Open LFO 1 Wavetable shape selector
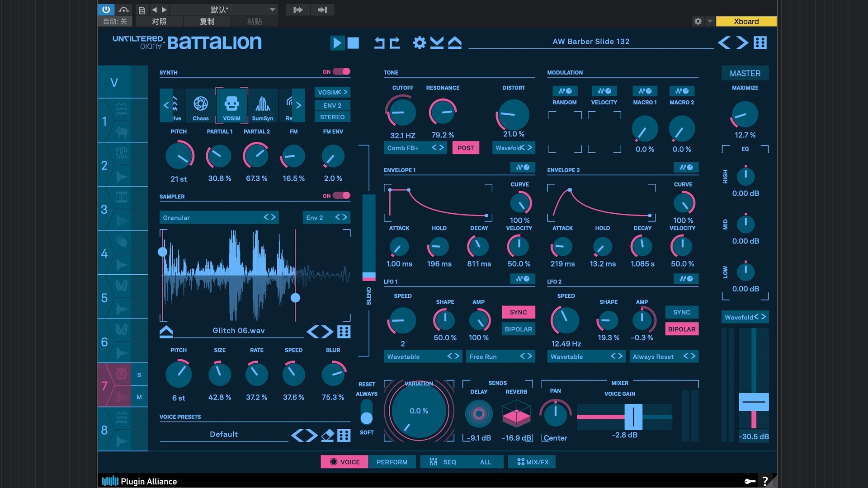868x488 pixels. 423,357
